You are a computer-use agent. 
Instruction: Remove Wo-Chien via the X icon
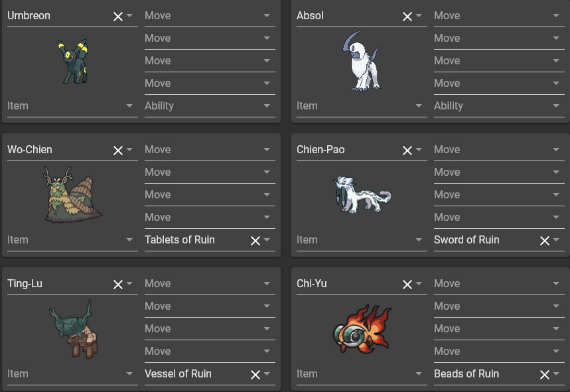[x=117, y=151]
